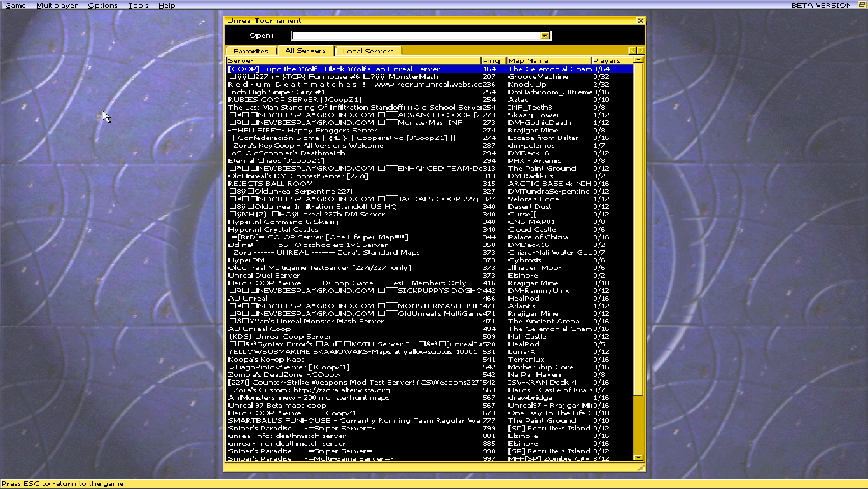Switch to the Local Servers tab
868x489 pixels.
click(x=368, y=51)
